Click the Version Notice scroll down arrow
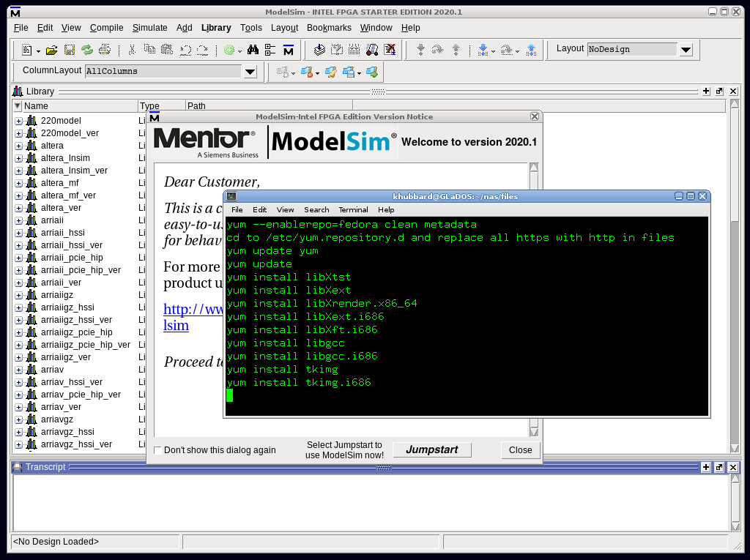 pyautogui.click(x=534, y=433)
